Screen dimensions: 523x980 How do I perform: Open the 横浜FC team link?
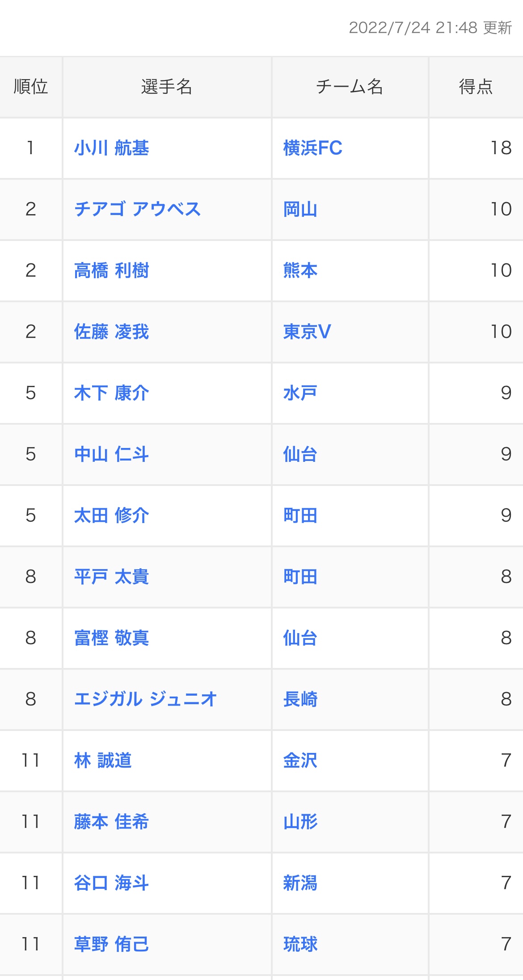[x=312, y=148]
